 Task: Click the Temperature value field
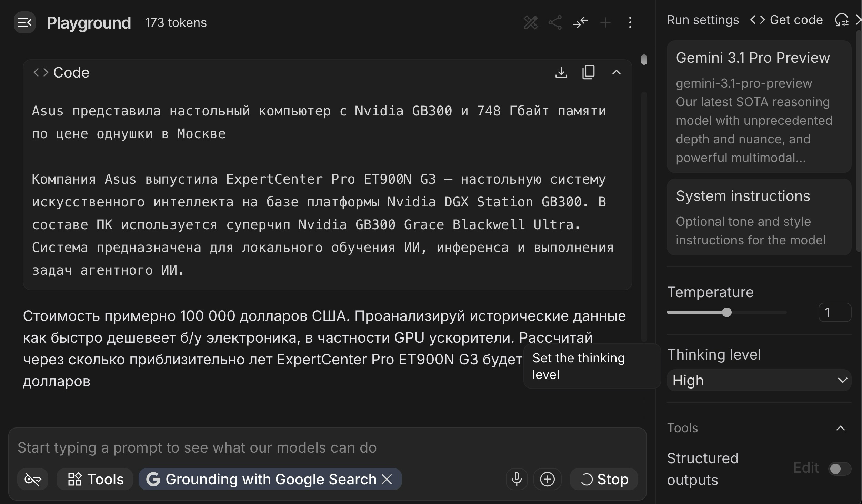[834, 312]
